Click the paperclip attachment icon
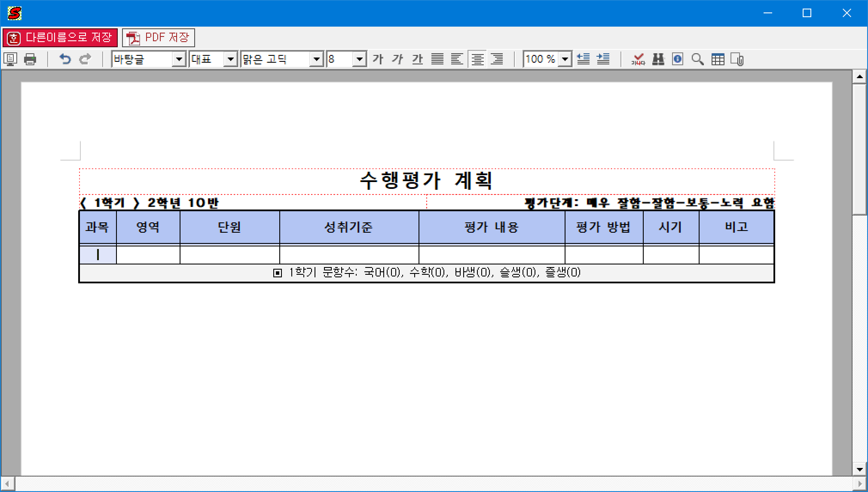This screenshot has width=868, height=492. (737, 59)
